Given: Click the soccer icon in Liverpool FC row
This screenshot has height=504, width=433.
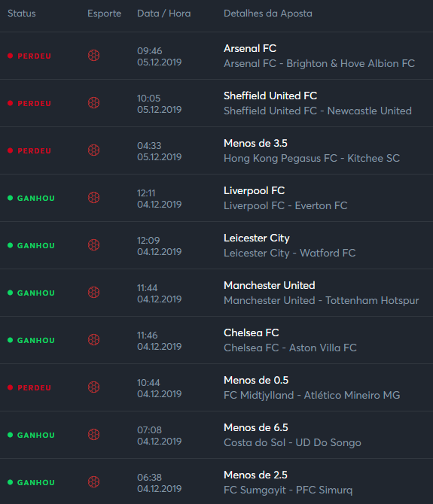Looking at the screenshot, I should point(93,198).
